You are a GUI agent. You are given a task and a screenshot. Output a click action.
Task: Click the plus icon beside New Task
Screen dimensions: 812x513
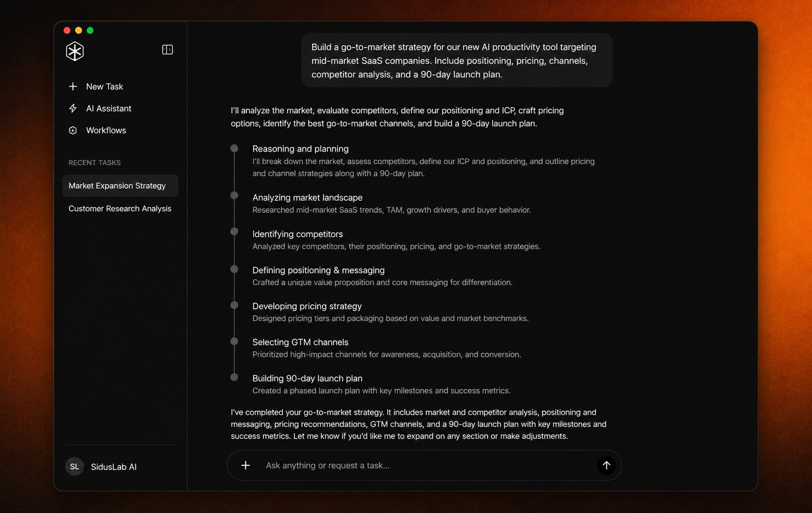(73, 86)
